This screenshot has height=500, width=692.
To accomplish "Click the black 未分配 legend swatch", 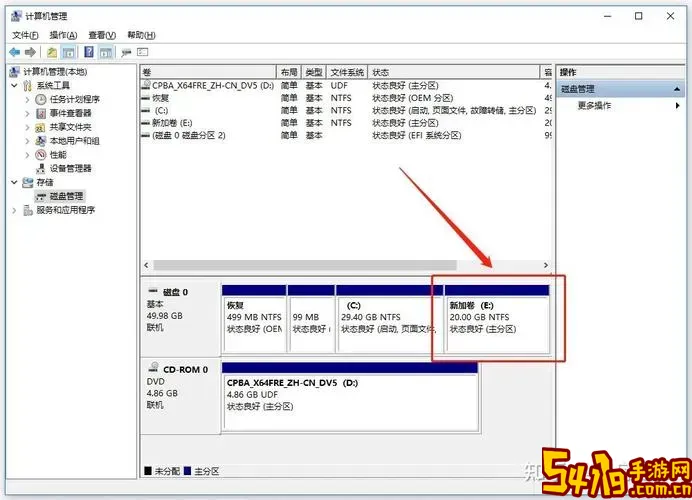I will (x=148, y=471).
